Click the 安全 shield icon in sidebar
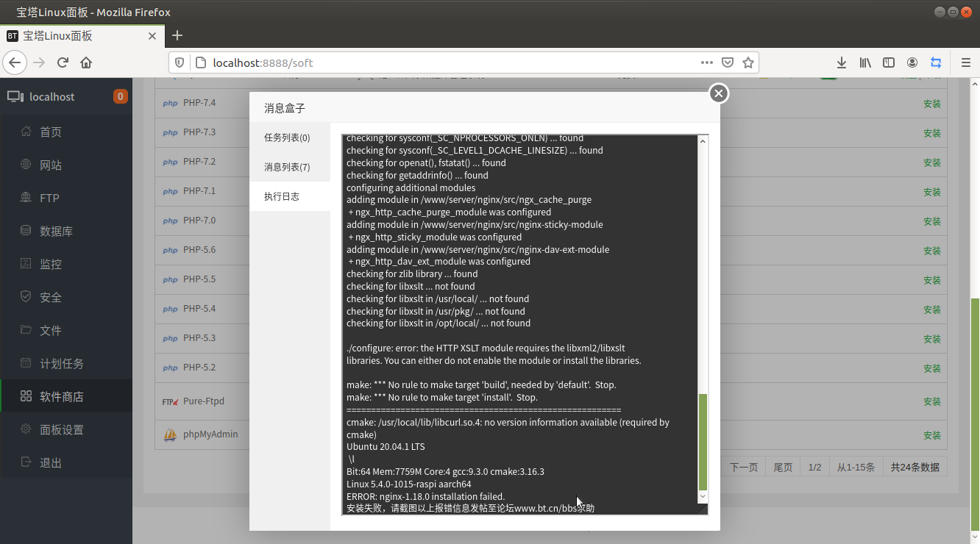Image resolution: width=980 pixels, height=544 pixels. [x=26, y=297]
